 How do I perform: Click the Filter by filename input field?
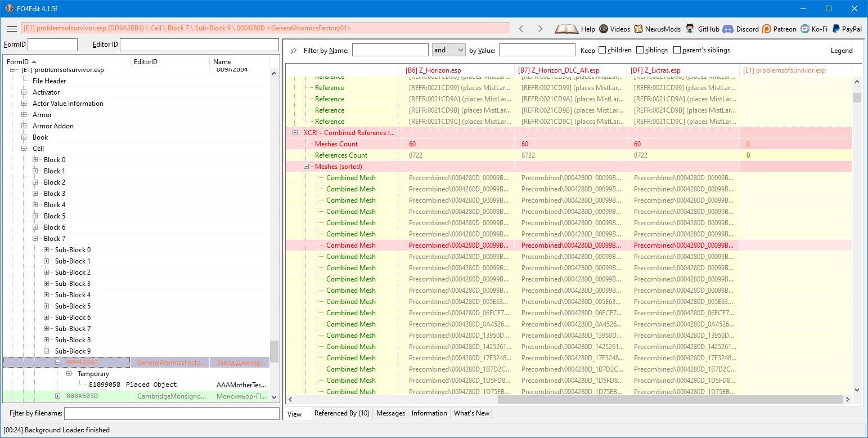(172, 414)
